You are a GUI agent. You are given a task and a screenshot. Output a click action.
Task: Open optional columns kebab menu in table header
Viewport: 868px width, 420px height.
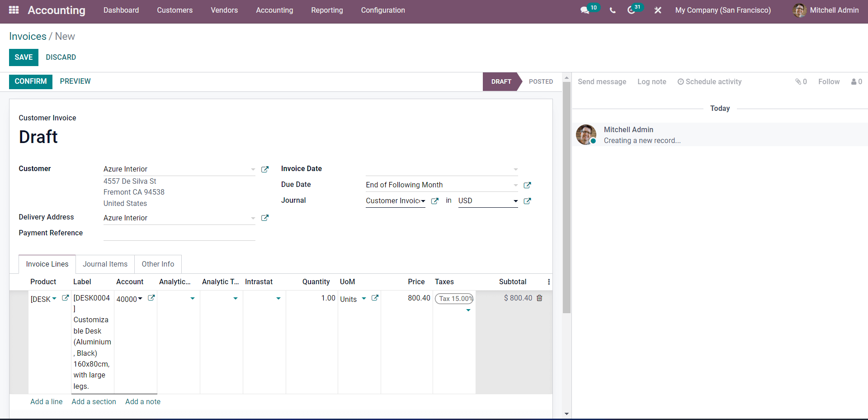click(x=549, y=282)
